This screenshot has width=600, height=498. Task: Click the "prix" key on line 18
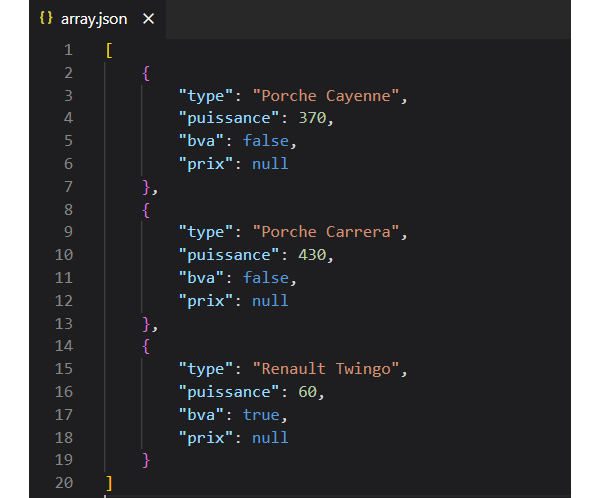coord(206,439)
